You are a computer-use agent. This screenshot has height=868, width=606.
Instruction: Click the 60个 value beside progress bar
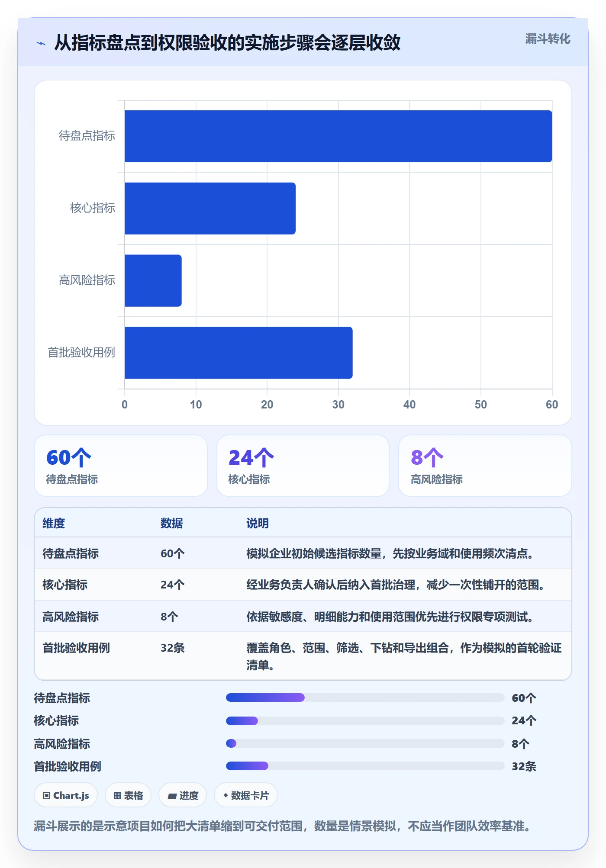click(x=524, y=698)
